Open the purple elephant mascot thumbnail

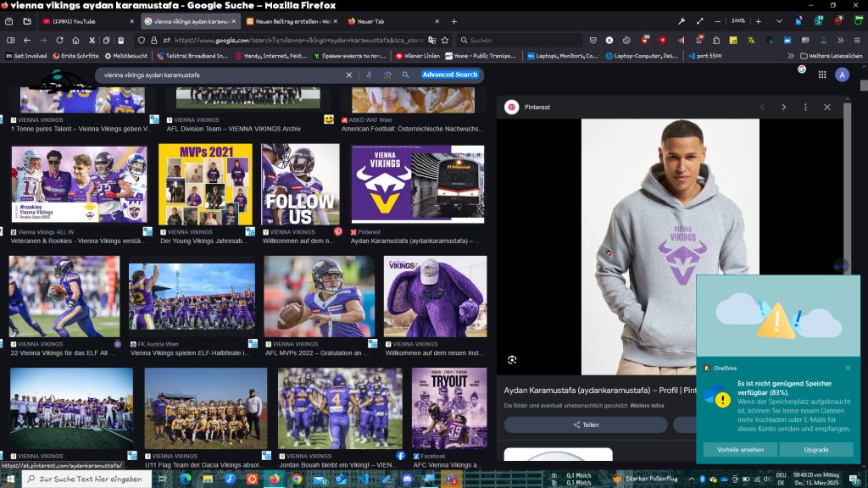435,297
